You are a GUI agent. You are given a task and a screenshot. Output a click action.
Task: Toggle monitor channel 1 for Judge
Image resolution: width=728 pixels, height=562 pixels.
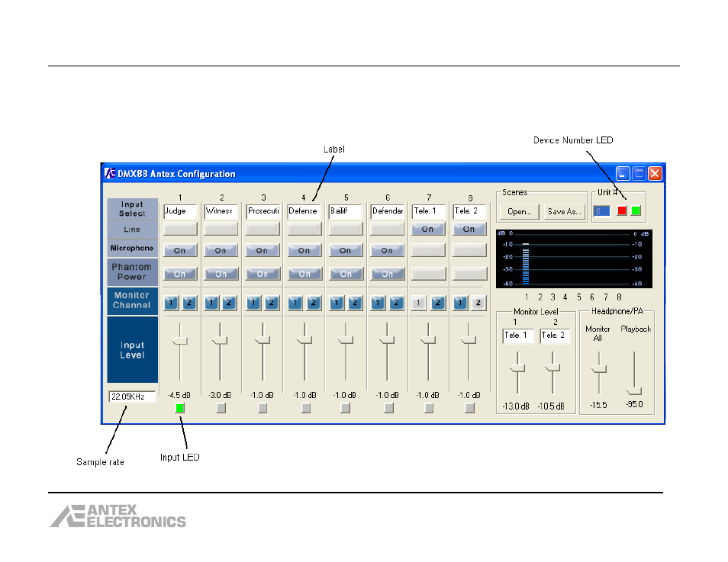[x=171, y=303]
